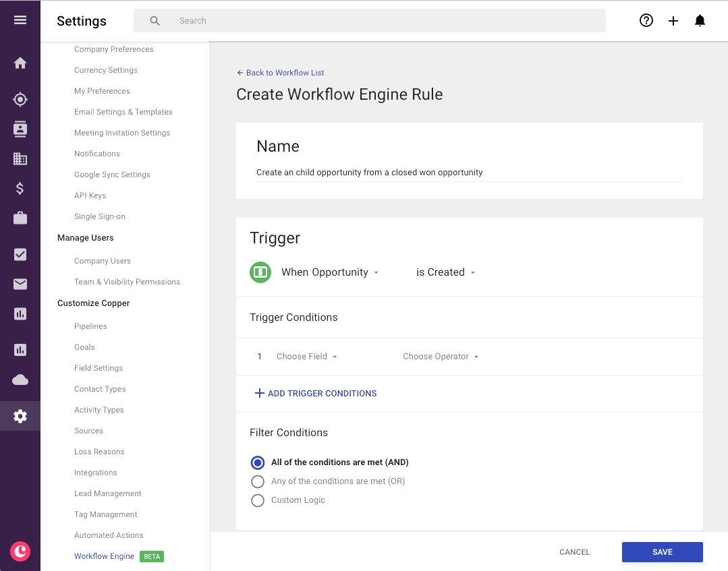The width and height of the screenshot is (728, 571).
Task: Open the Settings gear icon
Action: (20, 416)
